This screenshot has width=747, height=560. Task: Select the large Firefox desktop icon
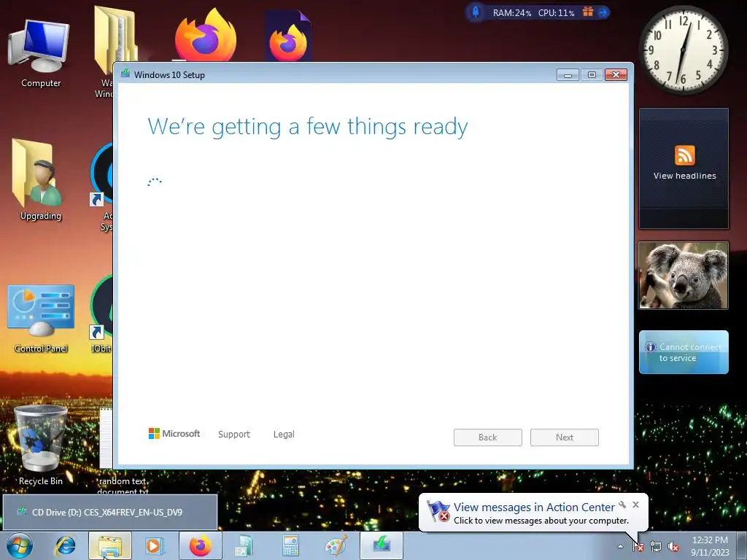click(205, 36)
